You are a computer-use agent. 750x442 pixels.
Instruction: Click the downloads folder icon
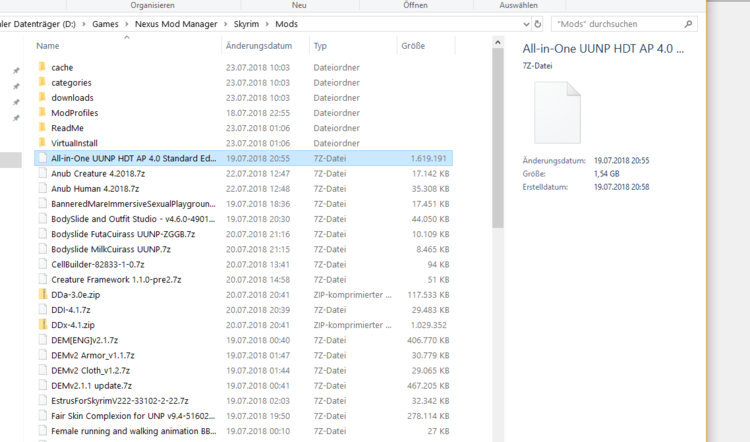pos(42,97)
